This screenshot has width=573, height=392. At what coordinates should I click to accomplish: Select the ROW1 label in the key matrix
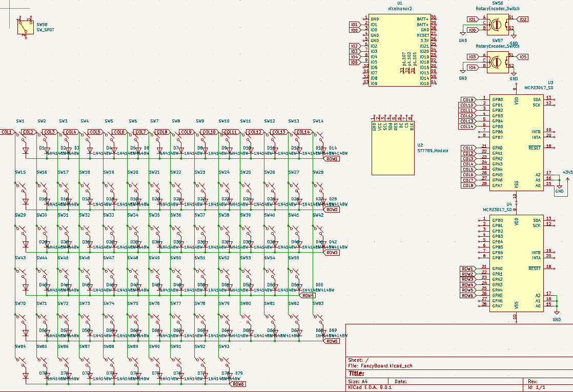pos(331,159)
